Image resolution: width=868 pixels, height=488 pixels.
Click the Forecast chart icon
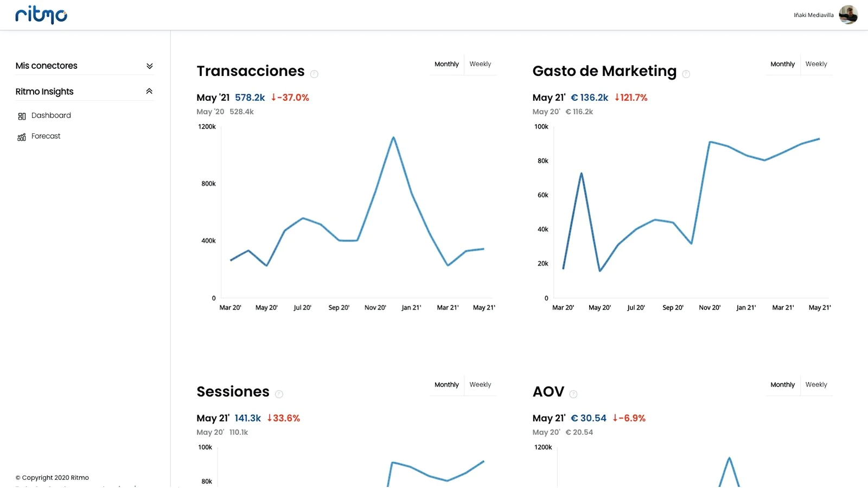(22, 137)
